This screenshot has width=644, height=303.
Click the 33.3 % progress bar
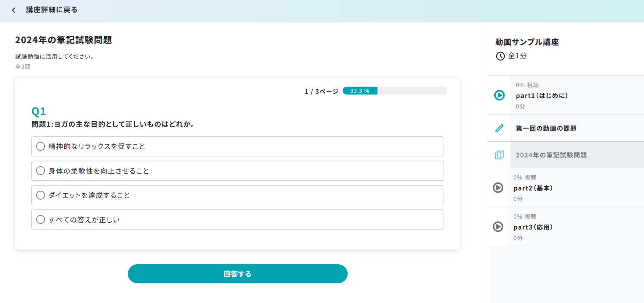click(394, 91)
